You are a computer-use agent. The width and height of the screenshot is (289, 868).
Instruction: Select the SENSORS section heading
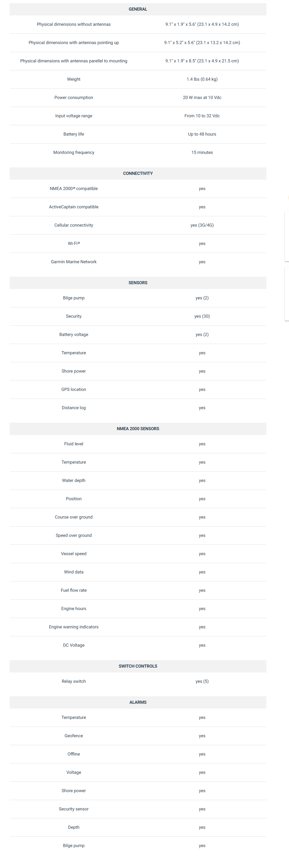click(x=138, y=283)
